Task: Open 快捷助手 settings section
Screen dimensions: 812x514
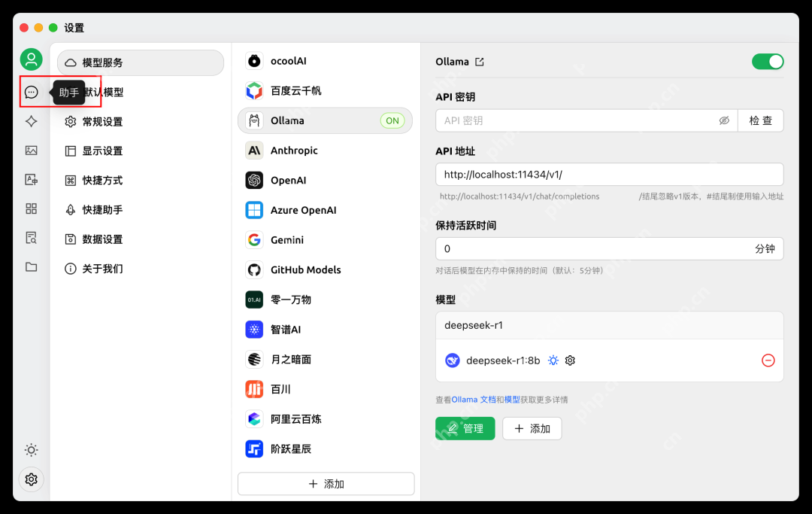Action: click(x=141, y=210)
